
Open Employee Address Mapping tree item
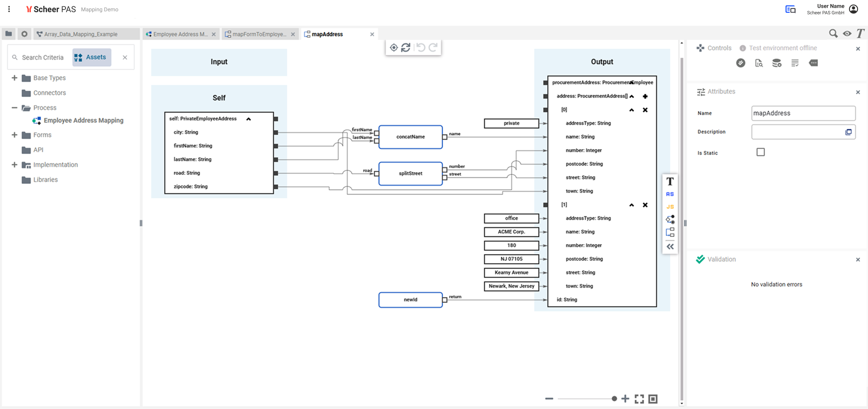[x=83, y=120]
